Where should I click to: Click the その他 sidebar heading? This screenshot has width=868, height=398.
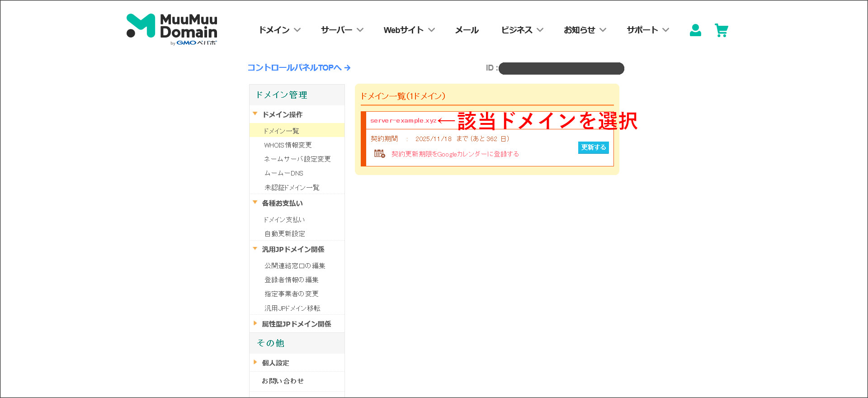pos(270,343)
